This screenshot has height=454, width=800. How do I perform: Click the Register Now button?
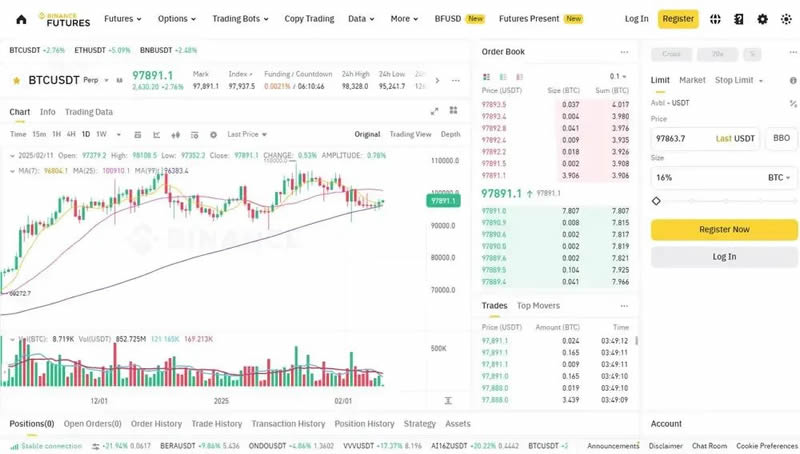tap(724, 230)
